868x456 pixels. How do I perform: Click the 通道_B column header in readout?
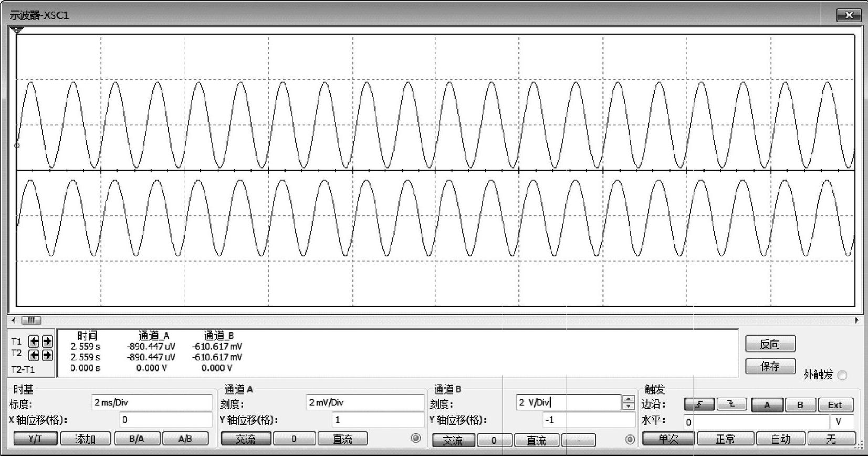tap(219, 336)
